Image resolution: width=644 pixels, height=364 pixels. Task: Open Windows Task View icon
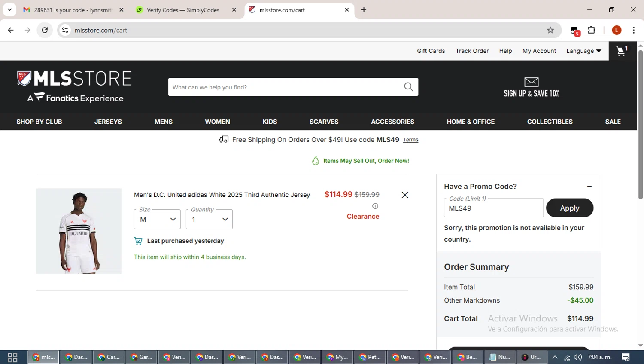coord(12,357)
